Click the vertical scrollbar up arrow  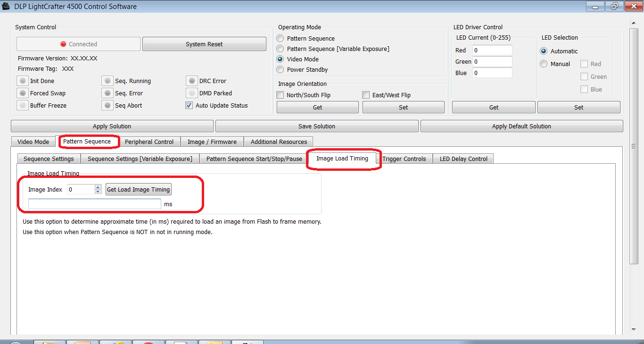pyautogui.click(x=634, y=22)
